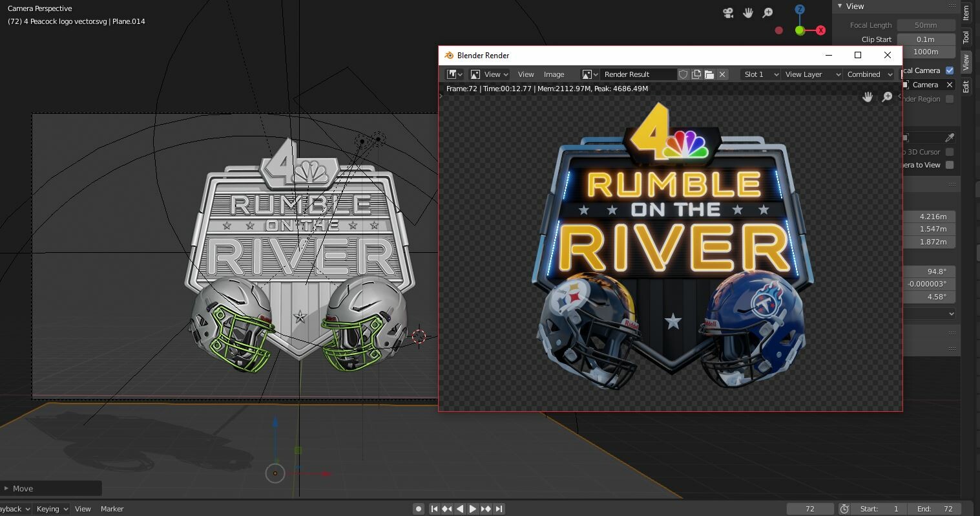Viewport: 980px width, 516px height.
Task: Open the View menu in render window
Action: click(x=526, y=74)
